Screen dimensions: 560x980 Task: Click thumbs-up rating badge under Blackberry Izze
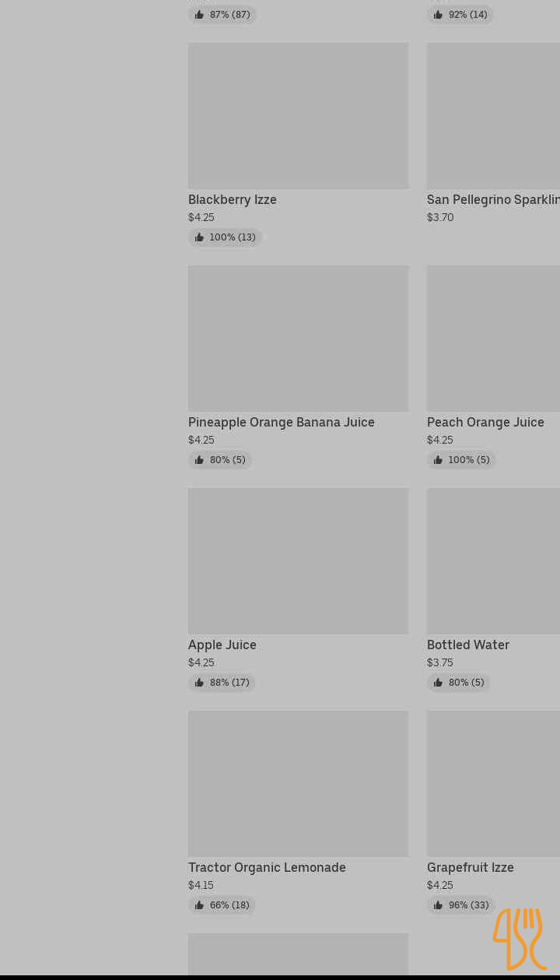(225, 237)
